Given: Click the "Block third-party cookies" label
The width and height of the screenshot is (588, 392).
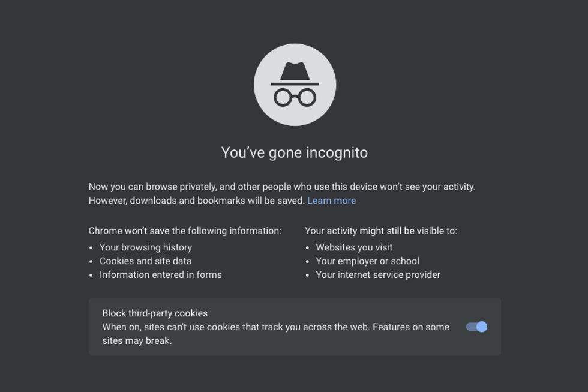Looking at the screenshot, I should pyautogui.click(x=155, y=313).
